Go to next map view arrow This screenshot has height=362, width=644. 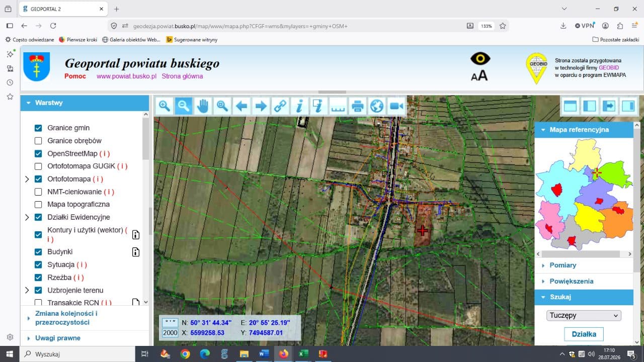coord(261,106)
